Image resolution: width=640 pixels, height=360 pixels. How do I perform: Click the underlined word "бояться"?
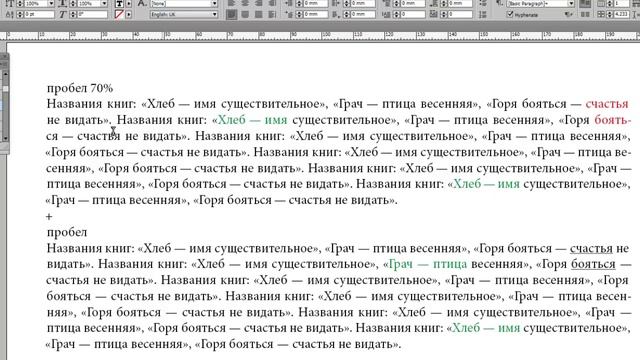(x=593, y=264)
